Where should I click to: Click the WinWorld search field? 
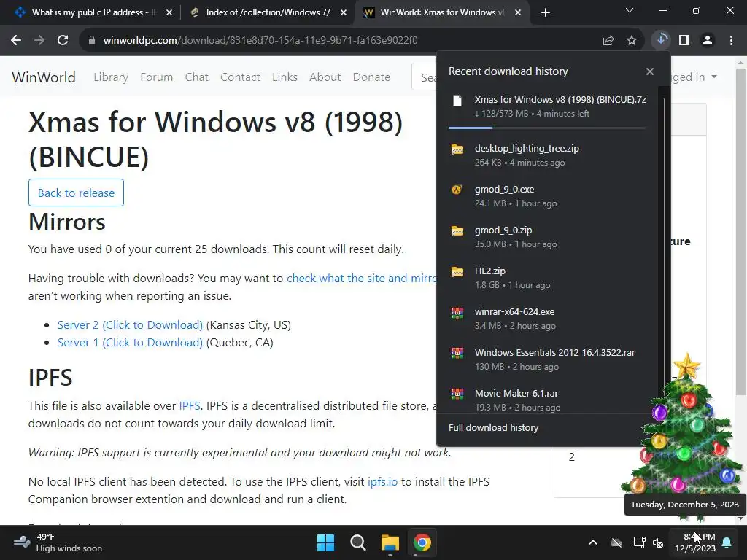click(x=424, y=77)
